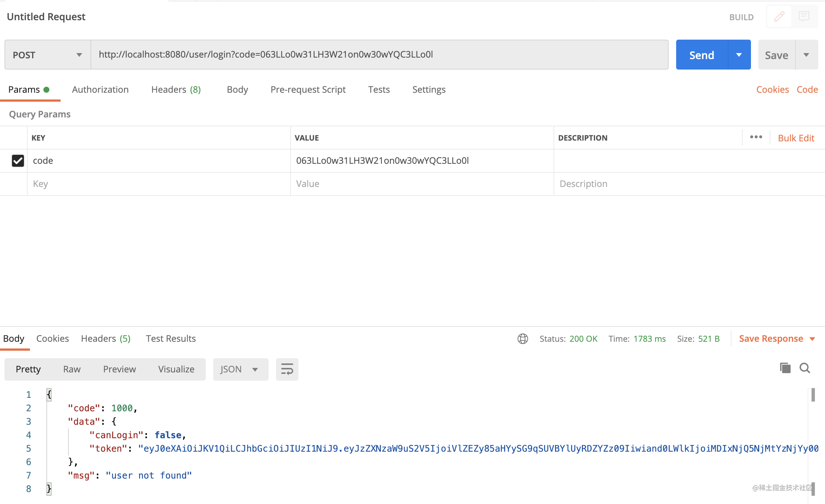Click the response body vertical scrollbar
This screenshot has width=825, height=504.
[813, 396]
